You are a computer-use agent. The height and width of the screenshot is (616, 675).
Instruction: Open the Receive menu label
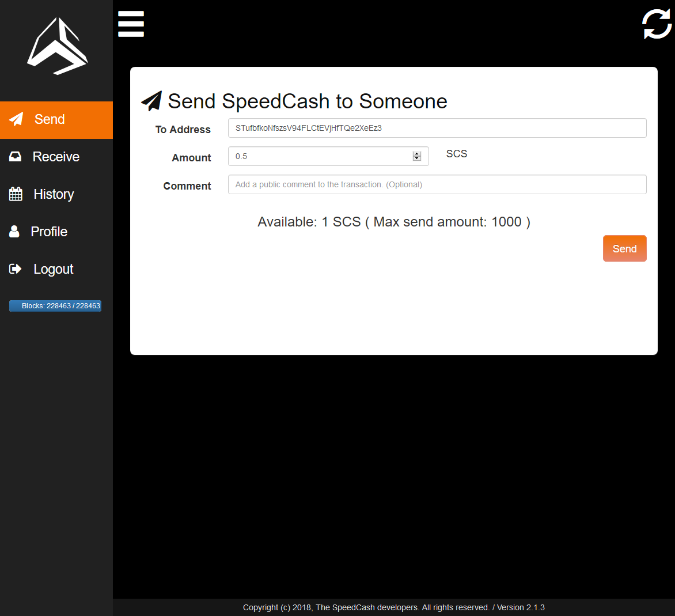pos(56,156)
